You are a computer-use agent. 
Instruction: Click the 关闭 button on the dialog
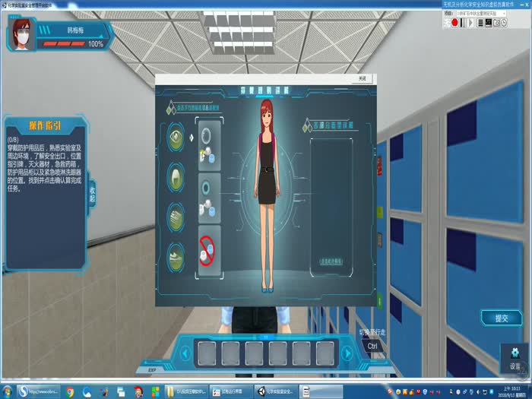point(362,78)
